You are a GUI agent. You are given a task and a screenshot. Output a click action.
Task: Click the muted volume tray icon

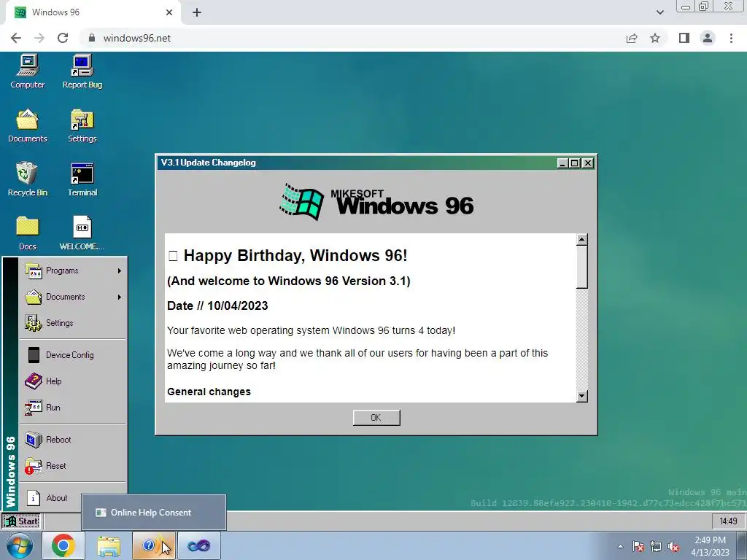(x=673, y=547)
